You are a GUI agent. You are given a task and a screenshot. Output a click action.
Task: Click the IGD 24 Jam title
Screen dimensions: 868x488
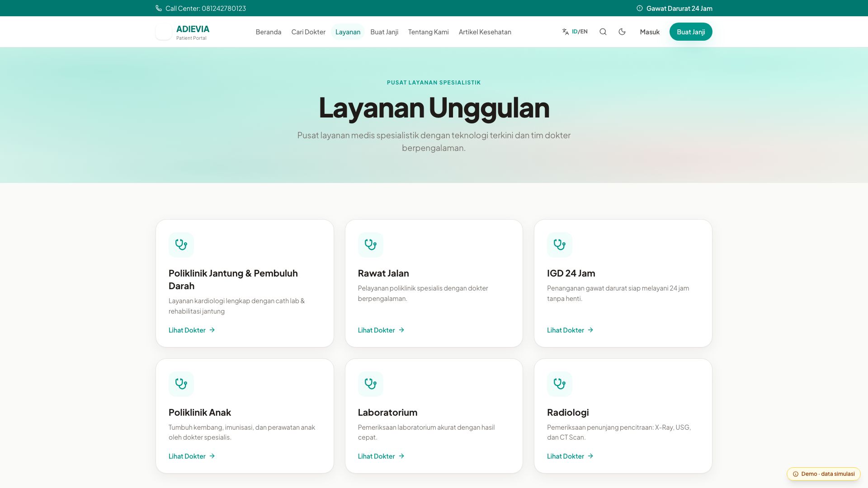tap(571, 273)
